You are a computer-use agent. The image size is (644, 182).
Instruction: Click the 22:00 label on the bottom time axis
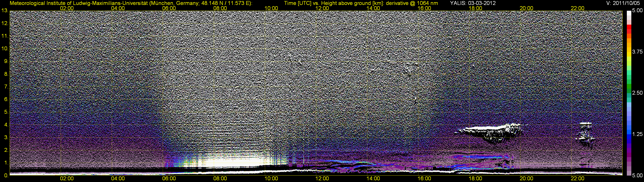click(577, 179)
